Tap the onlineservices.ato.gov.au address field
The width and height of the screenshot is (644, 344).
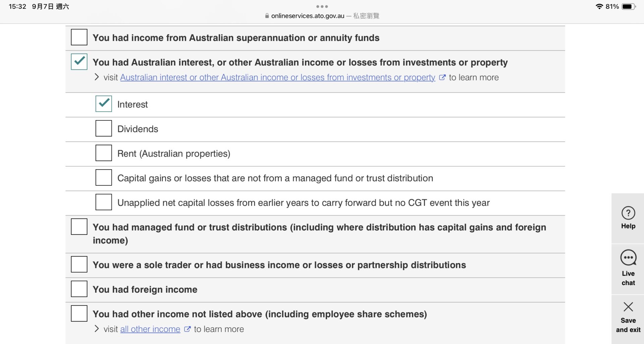point(308,16)
